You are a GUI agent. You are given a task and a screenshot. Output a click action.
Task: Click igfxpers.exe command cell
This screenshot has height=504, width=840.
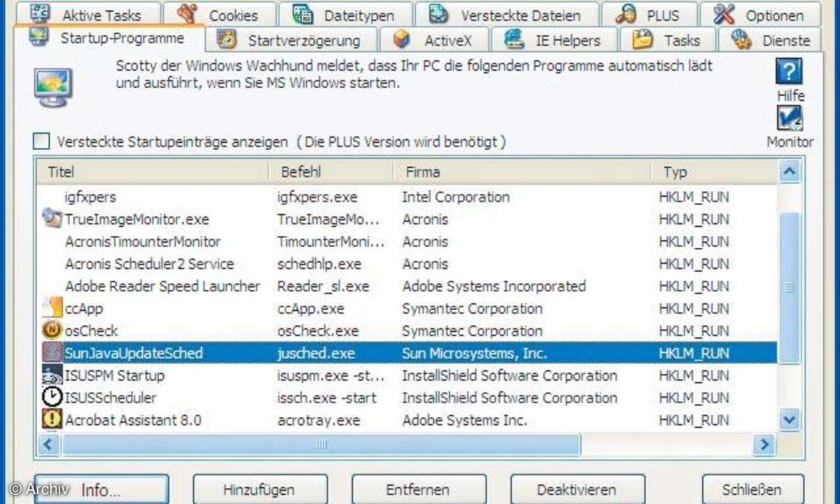[x=318, y=197]
